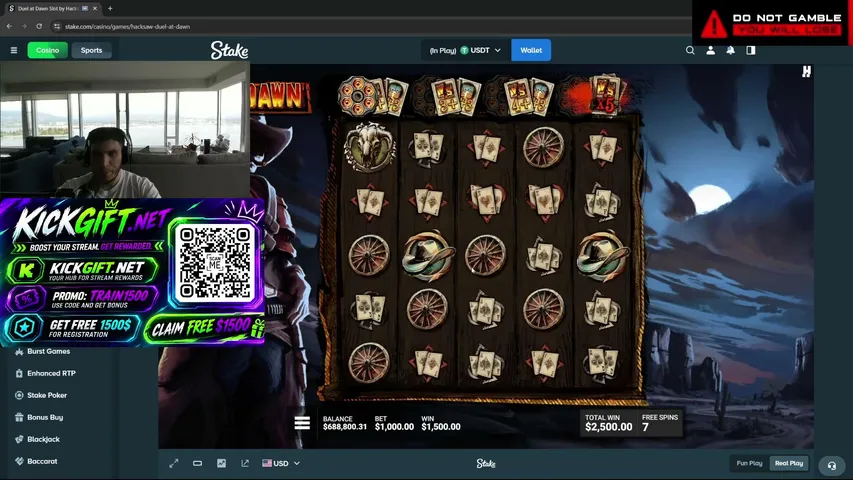The height and width of the screenshot is (480, 853).
Task: Open Enhanced RTP in sidebar
Action: pos(51,373)
